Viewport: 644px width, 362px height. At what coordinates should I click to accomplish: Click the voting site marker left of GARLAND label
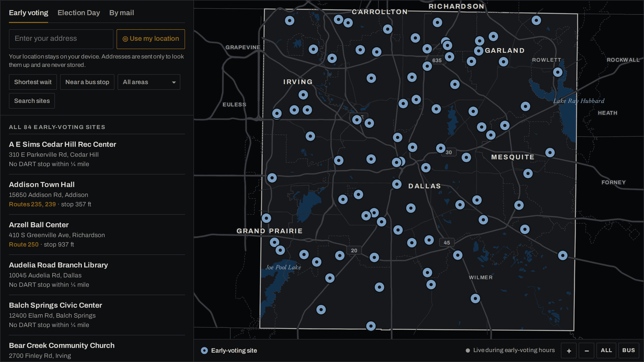click(478, 51)
